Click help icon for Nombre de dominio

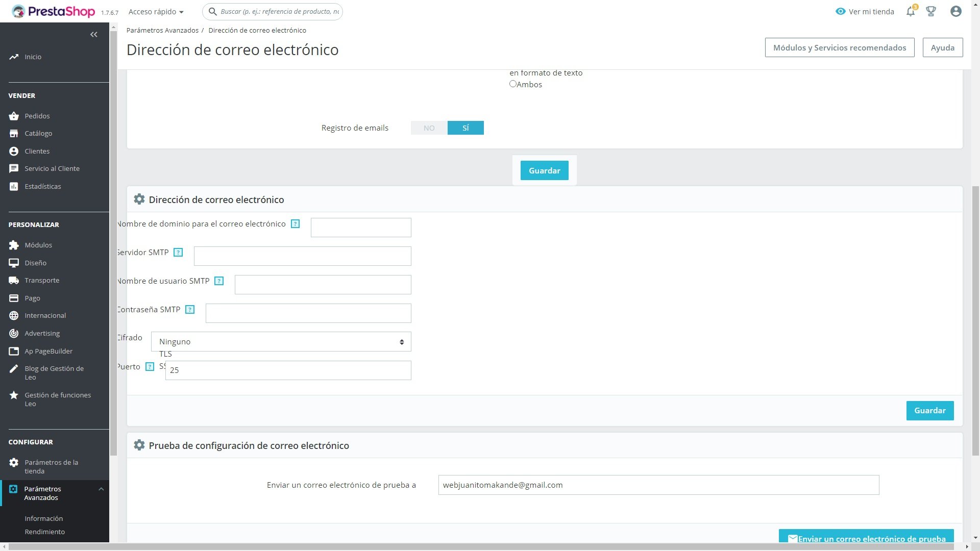295,224
